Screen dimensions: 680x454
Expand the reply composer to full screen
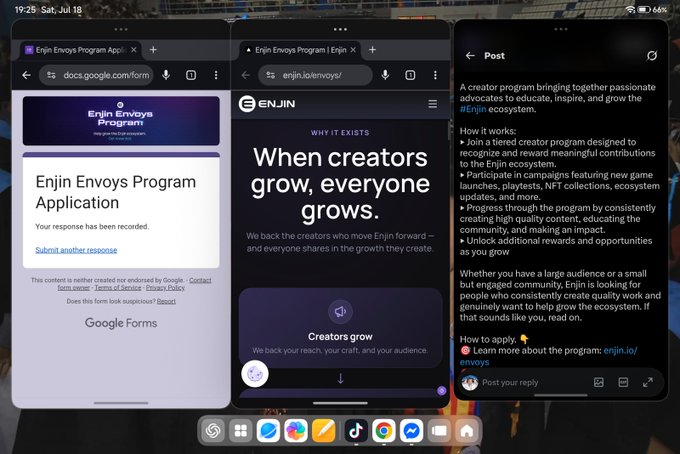coord(648,382)
